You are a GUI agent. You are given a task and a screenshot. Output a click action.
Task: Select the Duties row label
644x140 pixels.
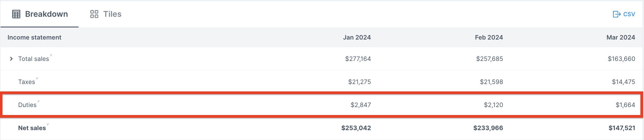tap(27, 105)
